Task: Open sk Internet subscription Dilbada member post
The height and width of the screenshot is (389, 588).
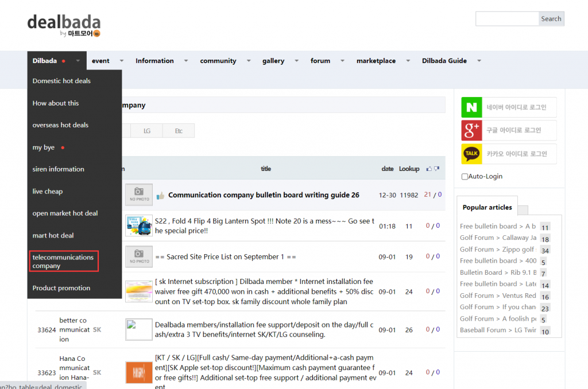Action: (264, 291)
